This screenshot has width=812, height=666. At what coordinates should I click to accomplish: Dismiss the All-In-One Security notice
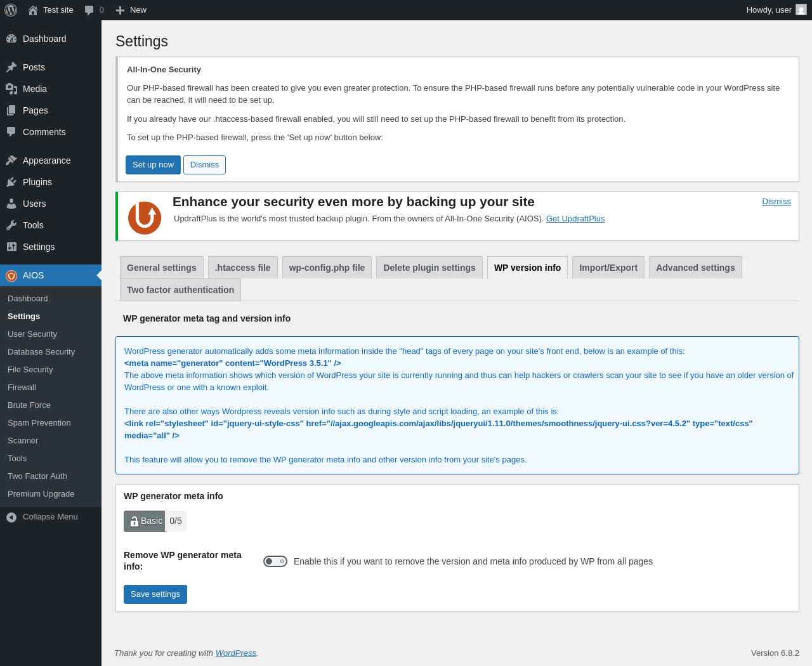pos(204,165)
